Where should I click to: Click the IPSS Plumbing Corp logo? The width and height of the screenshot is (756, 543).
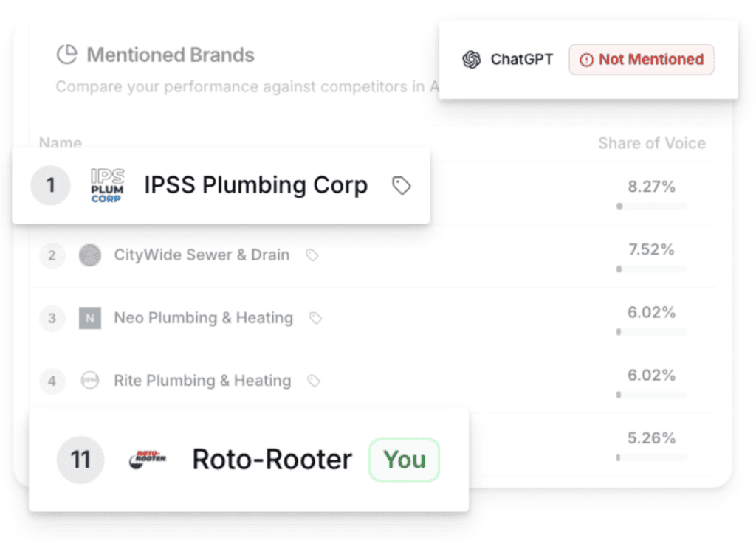coord(107,185)
